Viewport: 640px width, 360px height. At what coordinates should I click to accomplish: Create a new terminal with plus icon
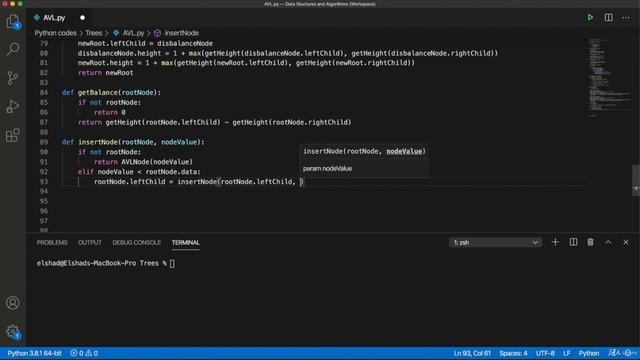click(555, 242)
